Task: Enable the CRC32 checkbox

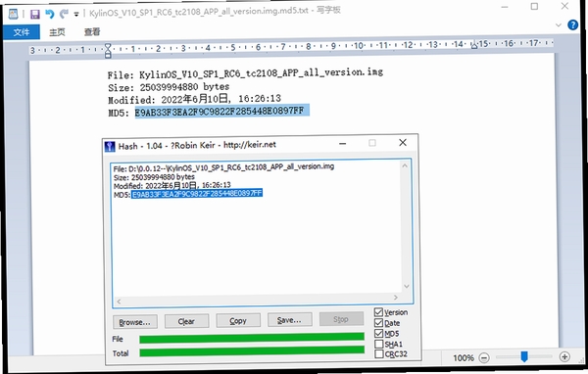Action: pos(379,353)
